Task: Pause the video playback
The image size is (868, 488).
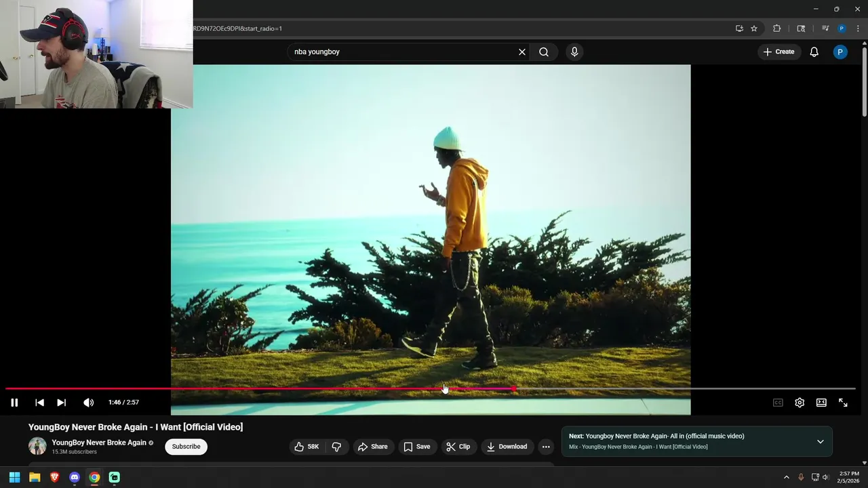Action: click(x=14, y=403)
